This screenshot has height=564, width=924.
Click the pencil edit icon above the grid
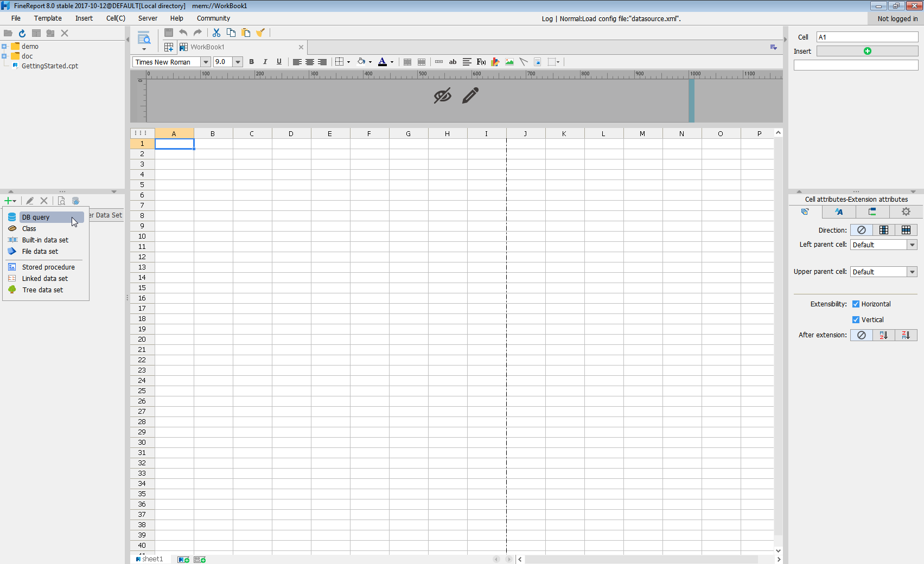tap(470, 95)
